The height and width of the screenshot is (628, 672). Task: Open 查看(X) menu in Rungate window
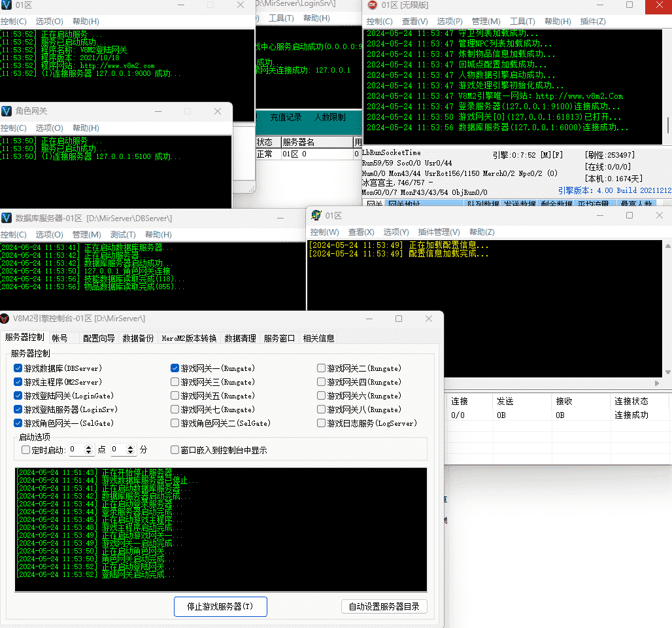coord(361,232)
